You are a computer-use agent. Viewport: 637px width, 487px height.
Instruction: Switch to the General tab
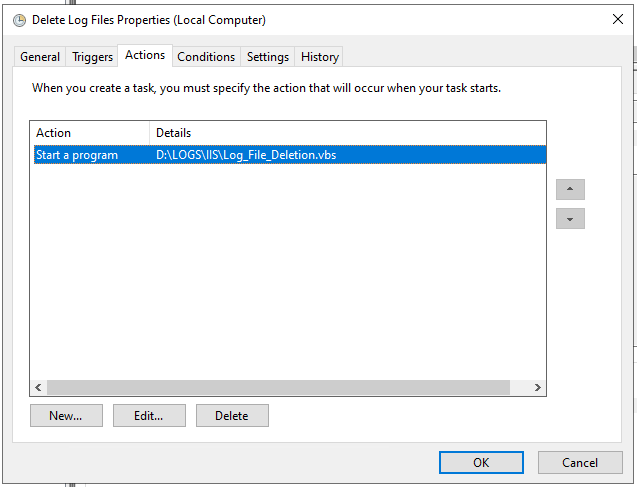pyautogui.click(x=40, y=57)
